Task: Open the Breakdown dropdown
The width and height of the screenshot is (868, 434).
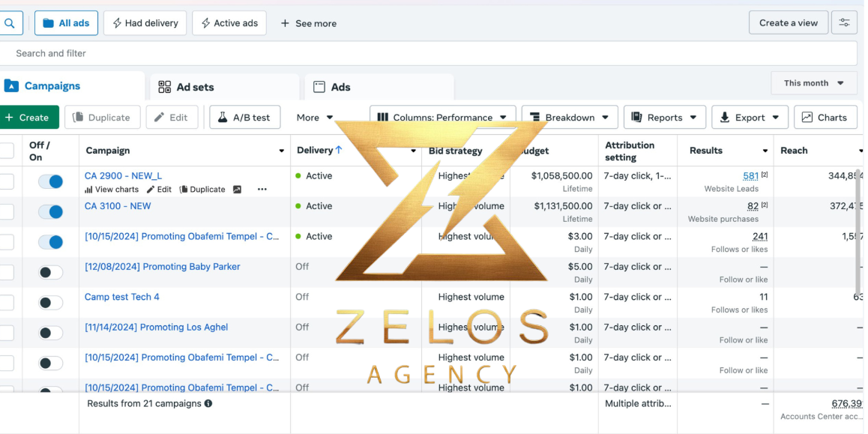Action: (x=569, y=118)
